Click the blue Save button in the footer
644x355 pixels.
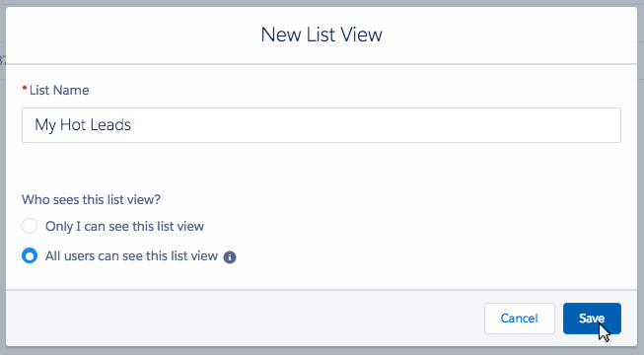(x=592, y=319)
